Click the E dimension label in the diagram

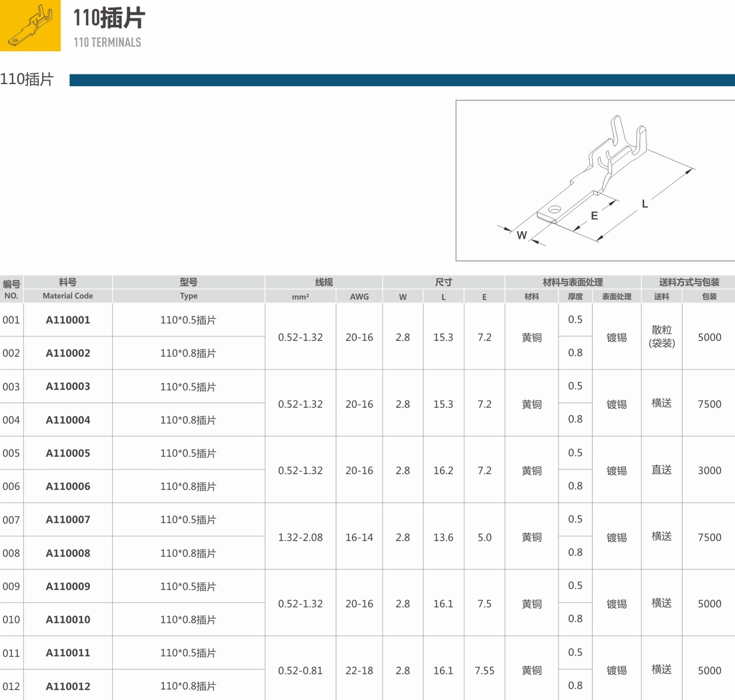(594, 216)
